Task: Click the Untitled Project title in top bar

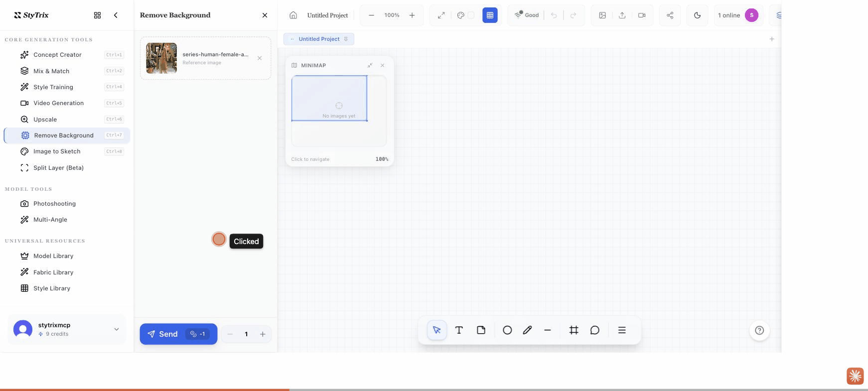Action: 327,15
